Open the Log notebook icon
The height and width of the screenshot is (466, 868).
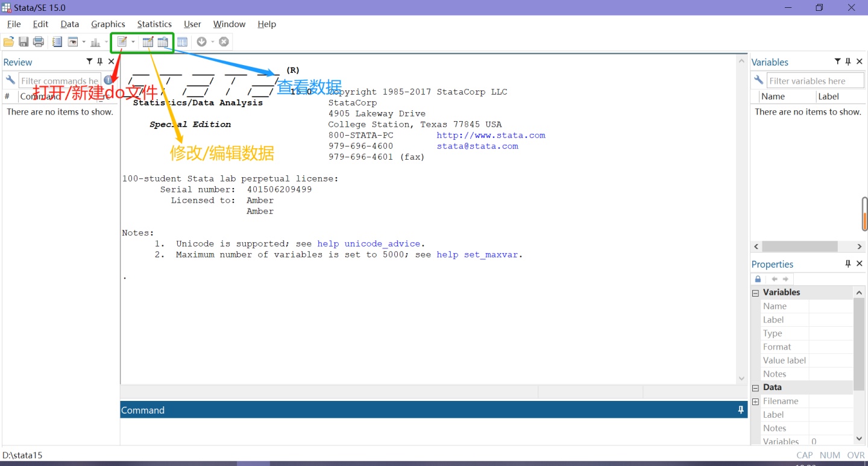point(57,42)
